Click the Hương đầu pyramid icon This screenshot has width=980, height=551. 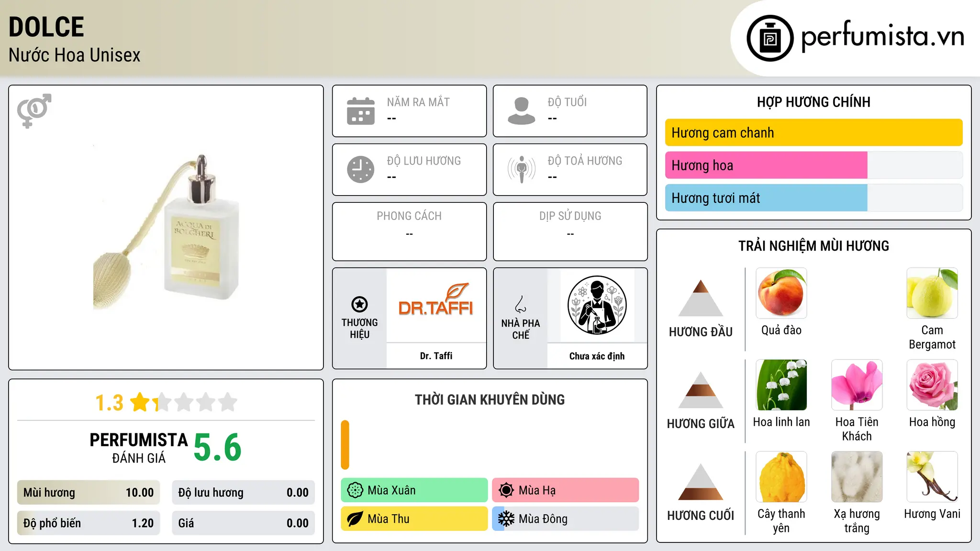701,298
